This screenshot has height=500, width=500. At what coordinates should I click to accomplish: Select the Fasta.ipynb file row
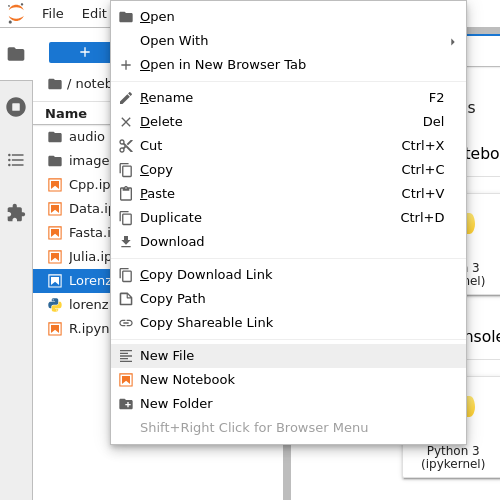tap(72, 233)
